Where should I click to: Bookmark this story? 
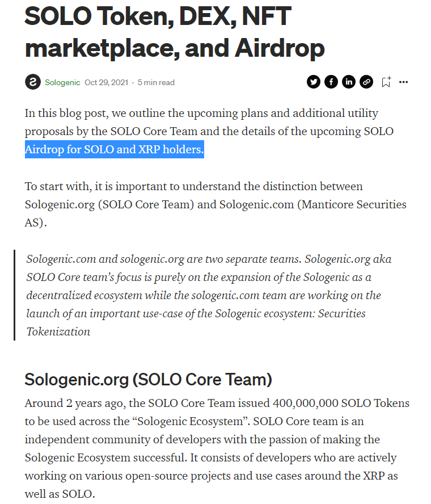[x=386, y=82]
